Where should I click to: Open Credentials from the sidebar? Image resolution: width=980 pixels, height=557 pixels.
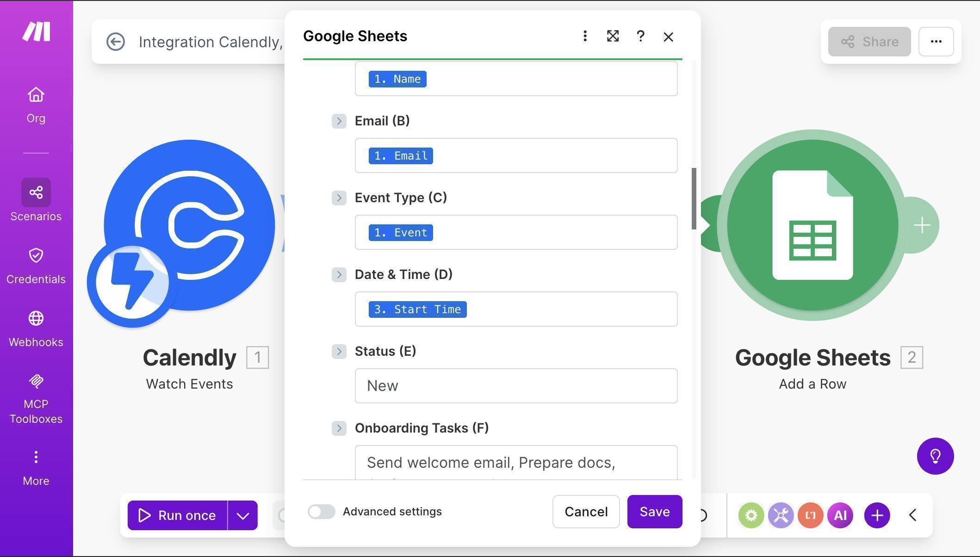[36, 263]
